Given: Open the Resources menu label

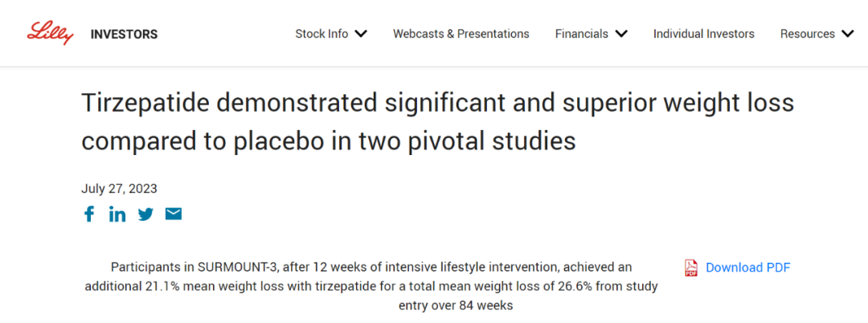Looking at the screenshot, I should [808, 34].
